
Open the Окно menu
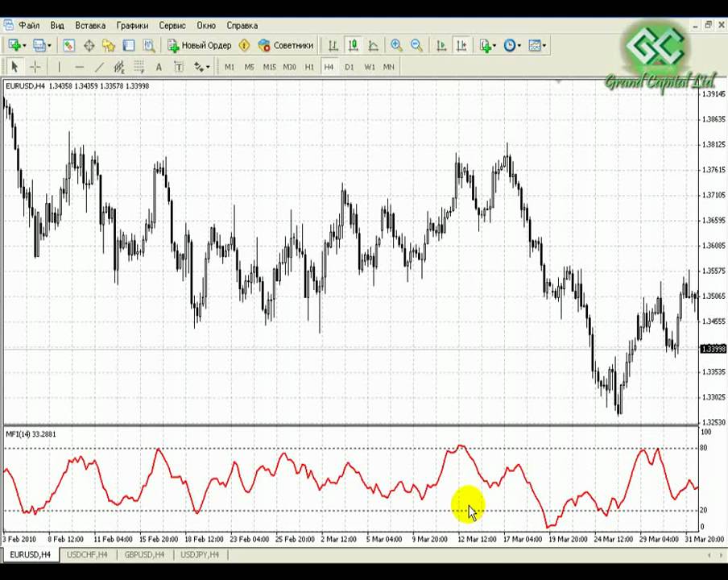(x=206, y=26)
